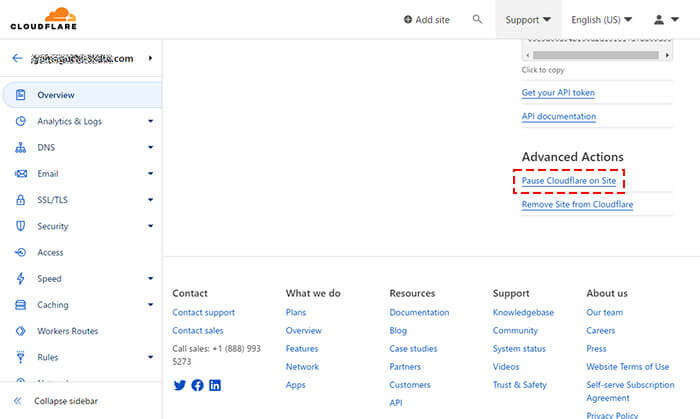Open Knowledgebase under Support footer
This screenshot has width=700, height=419.
523,312
